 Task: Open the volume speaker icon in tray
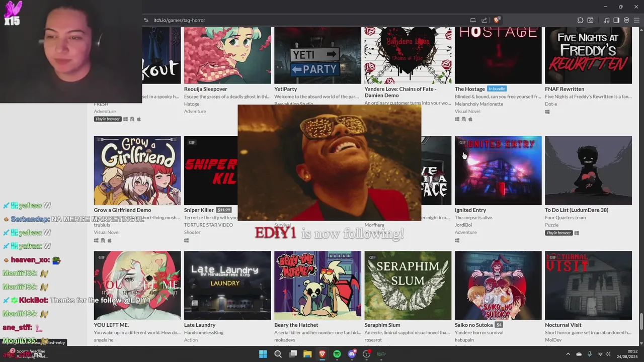tap(608, 354)
